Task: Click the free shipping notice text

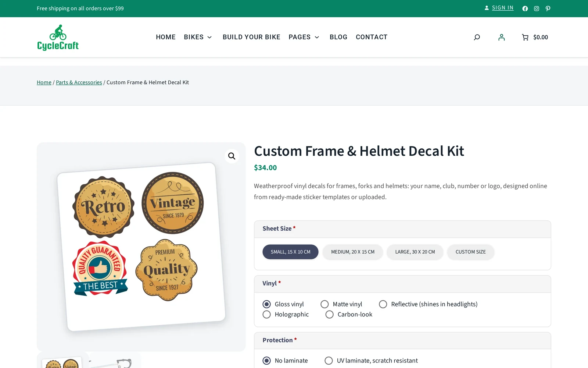Action: tap(80, 8)
